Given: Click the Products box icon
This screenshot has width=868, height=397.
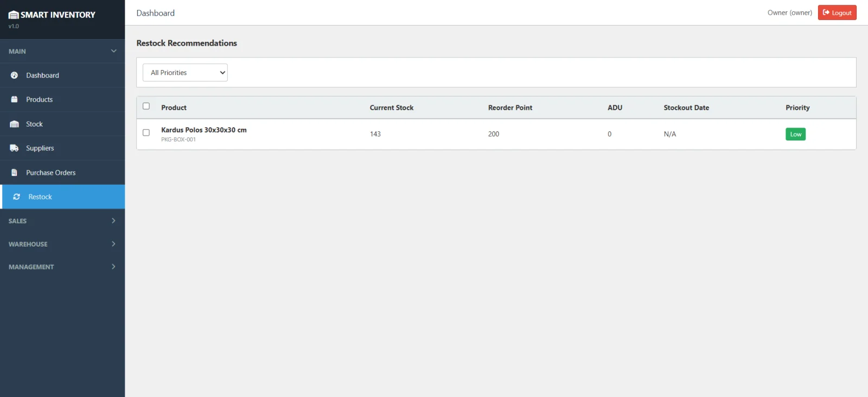Looking at the screenshot, I should click(15, 99).
